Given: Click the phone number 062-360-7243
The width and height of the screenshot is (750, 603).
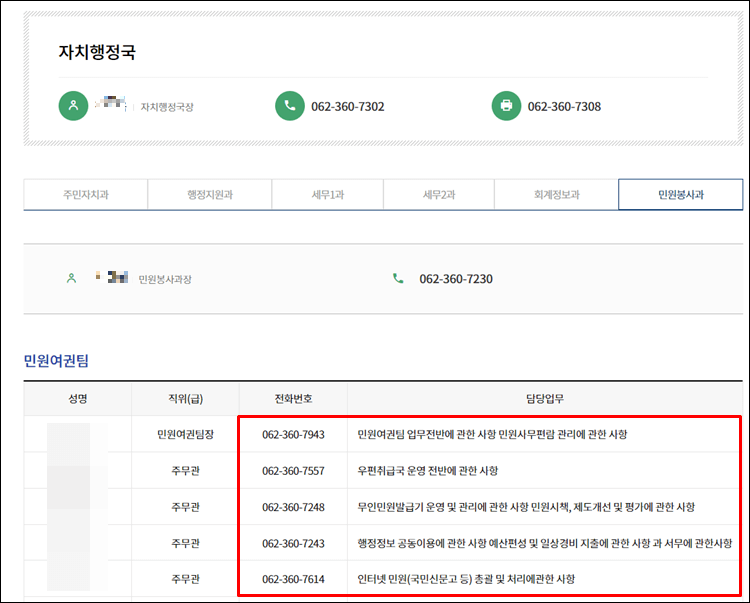Looking at the screenshot, I should pyautogui.click(x=293, y=544).
